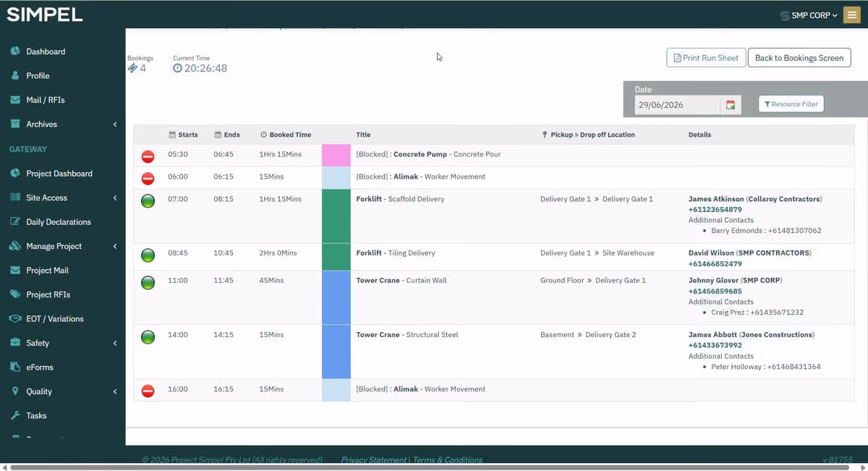Click the Booked Time column header

coord(286,135)
